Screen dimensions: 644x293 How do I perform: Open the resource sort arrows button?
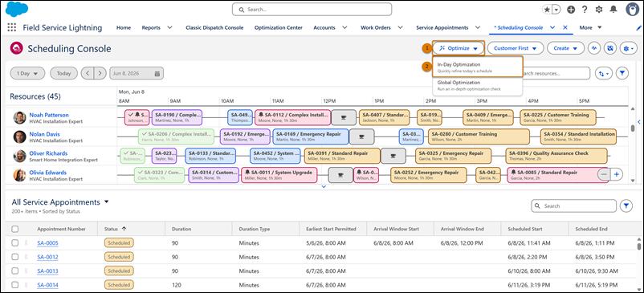pyautogui.click(x=604, y=73)
